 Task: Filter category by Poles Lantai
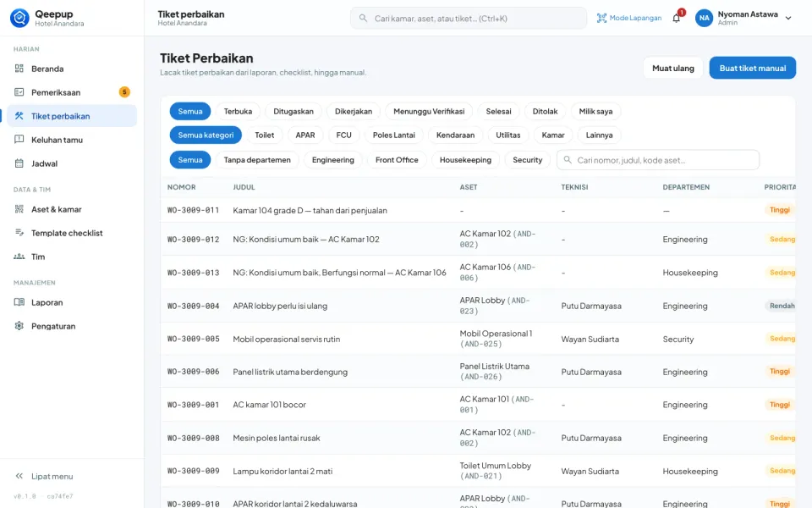click(393, 135)
